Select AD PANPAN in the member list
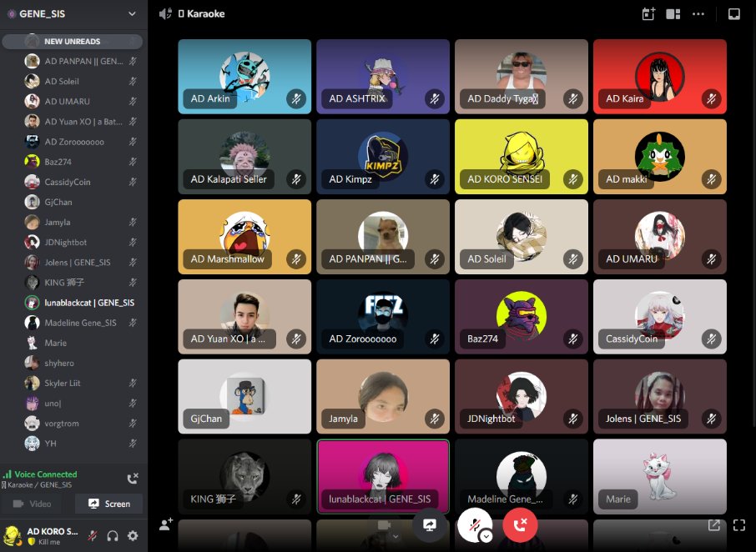This screenshot has width=756, height=552. click(x=81, y=61)
